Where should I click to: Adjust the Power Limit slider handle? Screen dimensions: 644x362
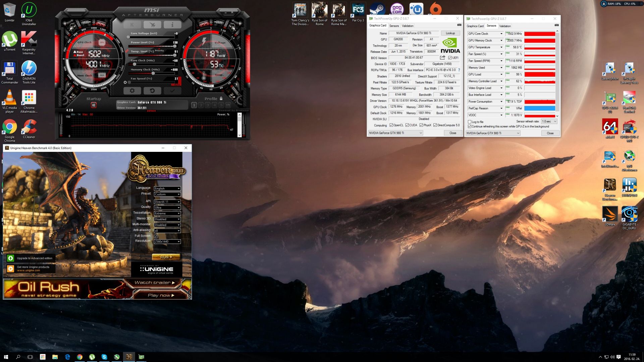(175, 46)
